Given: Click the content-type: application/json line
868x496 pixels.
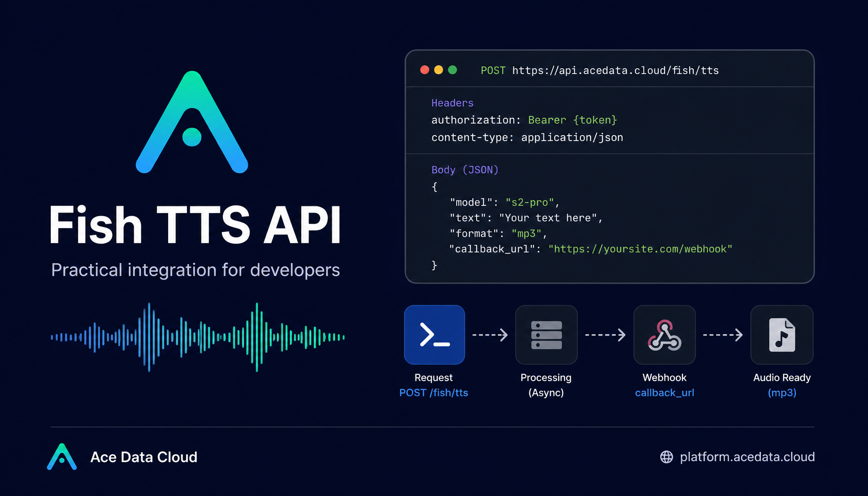Looking at the screenshot, I should click(x=527, y=138).
